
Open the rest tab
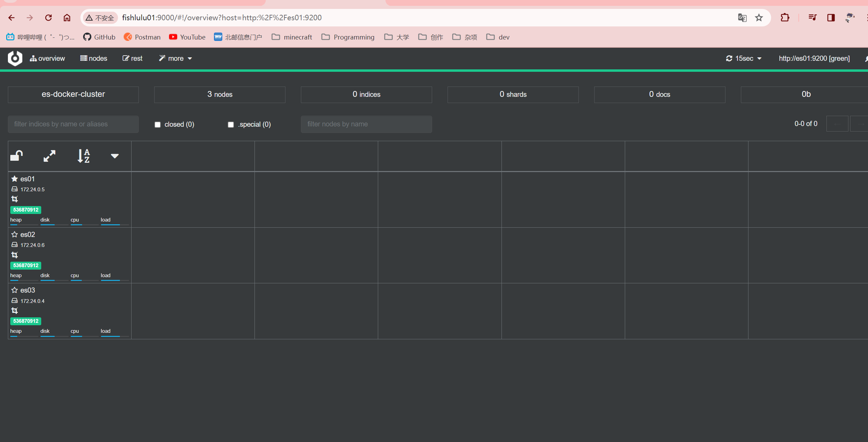pyautogui.click(x=133, y=58)
